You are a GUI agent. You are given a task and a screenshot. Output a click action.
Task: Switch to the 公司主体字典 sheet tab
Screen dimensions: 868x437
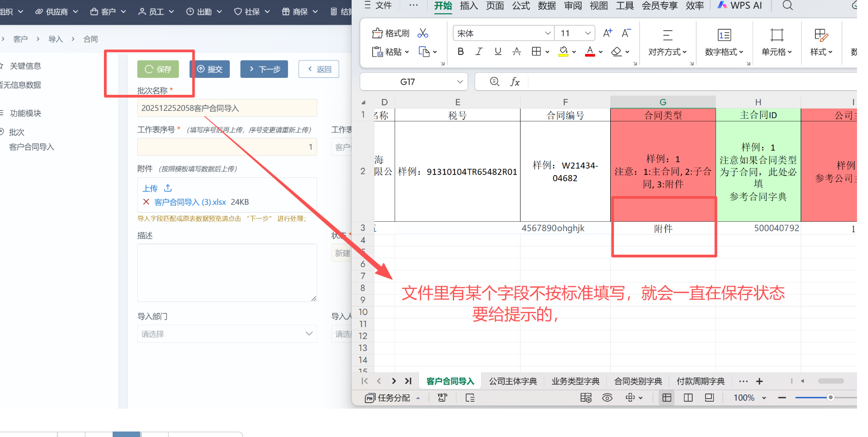[x=513, y=381]
